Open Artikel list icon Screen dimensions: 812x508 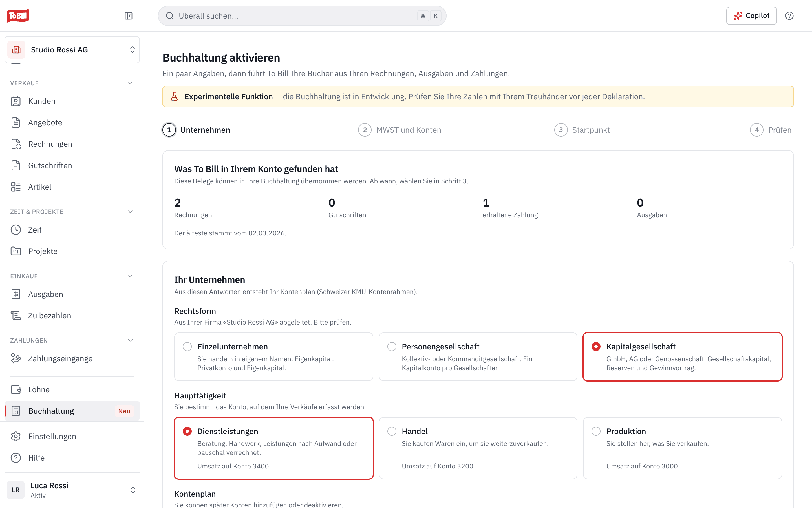click(x=16, y=187)
